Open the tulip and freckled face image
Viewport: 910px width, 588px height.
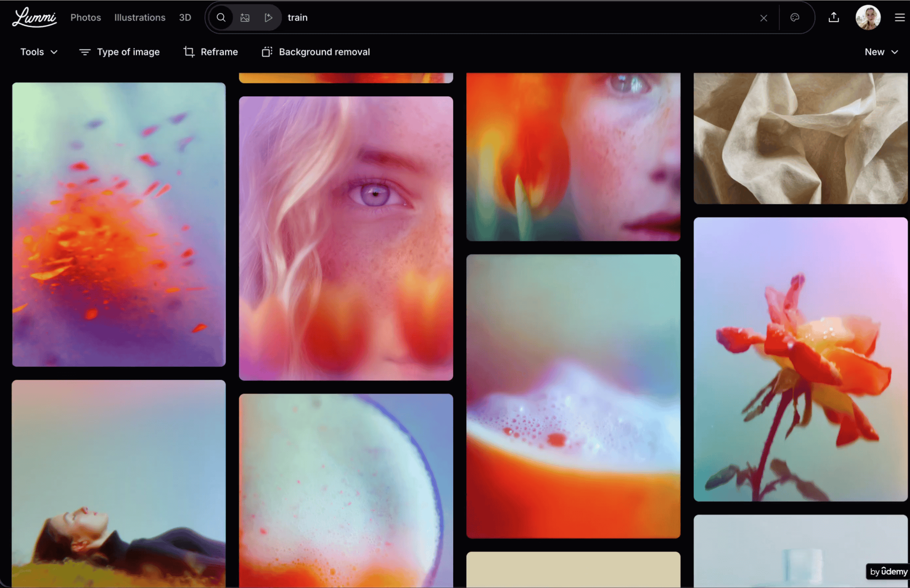(x=573, y=157)
